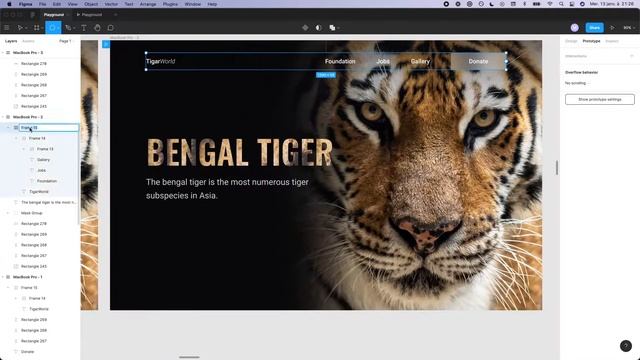
Task: Click the Create component icon
Action: (x=305, y=28)
